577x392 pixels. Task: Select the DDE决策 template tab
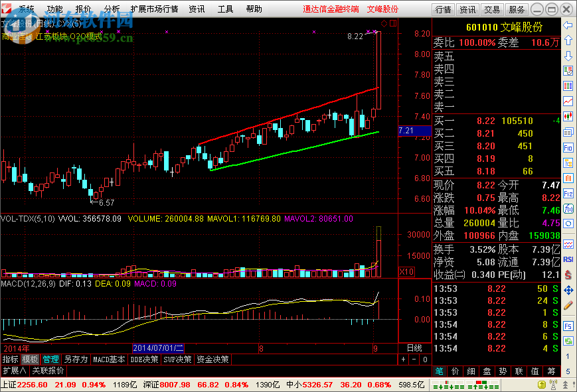point(144,359)
